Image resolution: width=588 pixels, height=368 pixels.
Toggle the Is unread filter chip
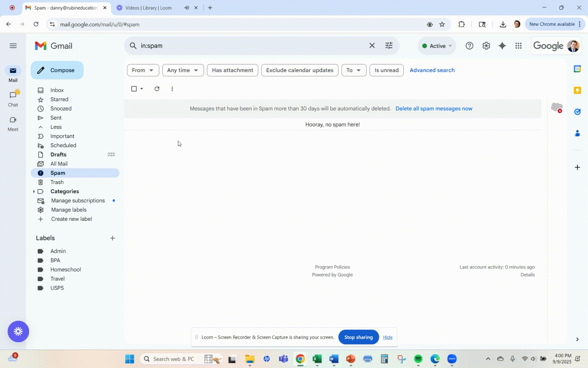[386, 70]
